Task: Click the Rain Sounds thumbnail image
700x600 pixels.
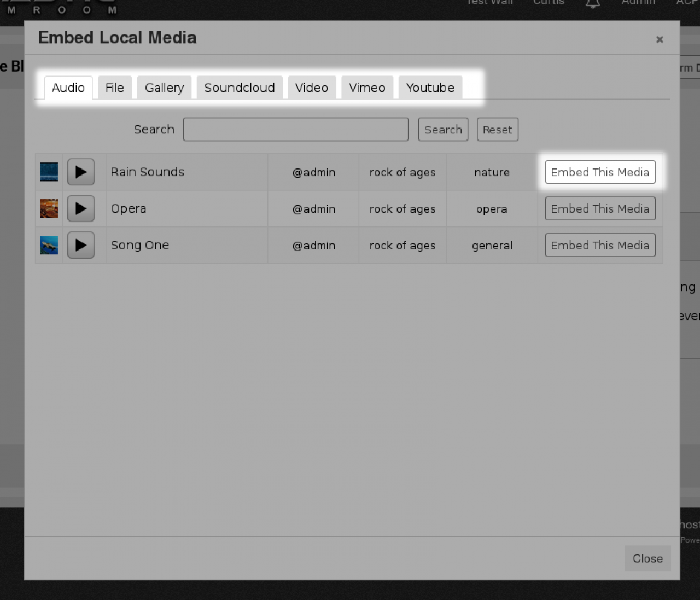Action: pyautogui.click(x=49, y=172)
